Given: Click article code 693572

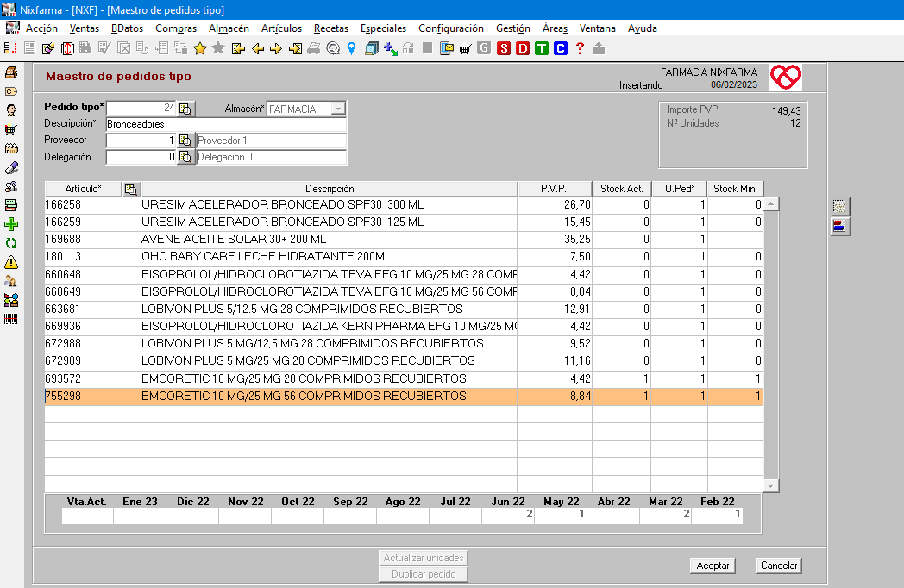Looking at the screenshot, I should click(64, 378).
